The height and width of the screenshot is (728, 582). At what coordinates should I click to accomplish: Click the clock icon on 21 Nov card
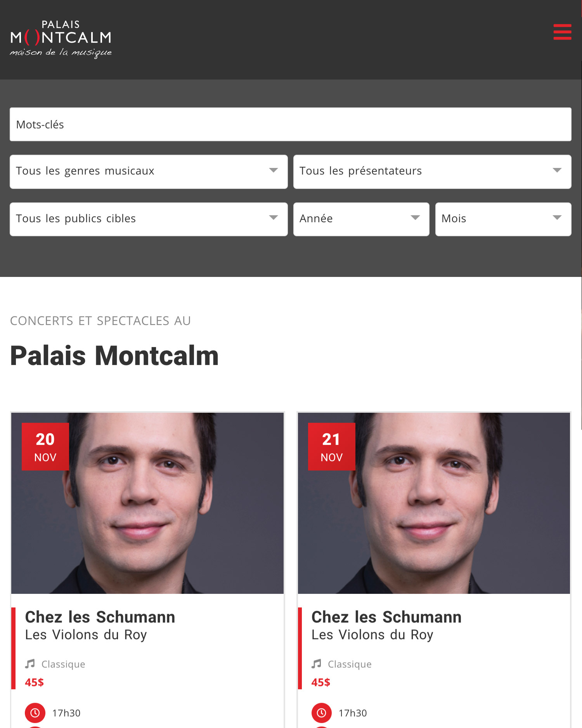click(321, 713)
